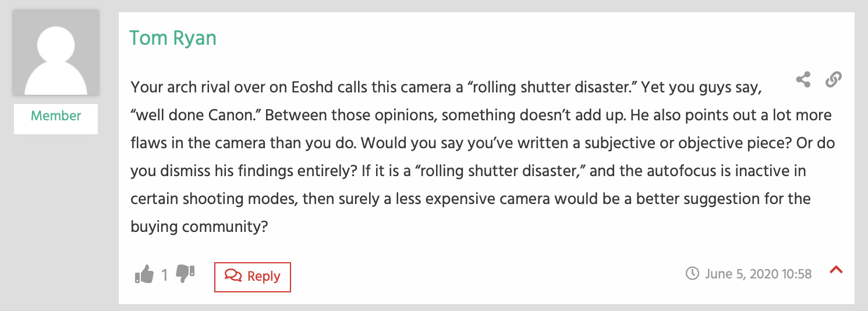Open the June 5, 2020 10:58 timestamp
The width and height of the screenshot is (868, 311).
click(x=759, y=273)
